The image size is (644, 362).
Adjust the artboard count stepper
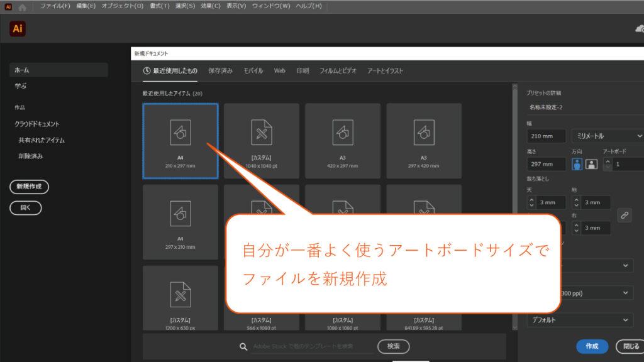click(x=608, y=164)
